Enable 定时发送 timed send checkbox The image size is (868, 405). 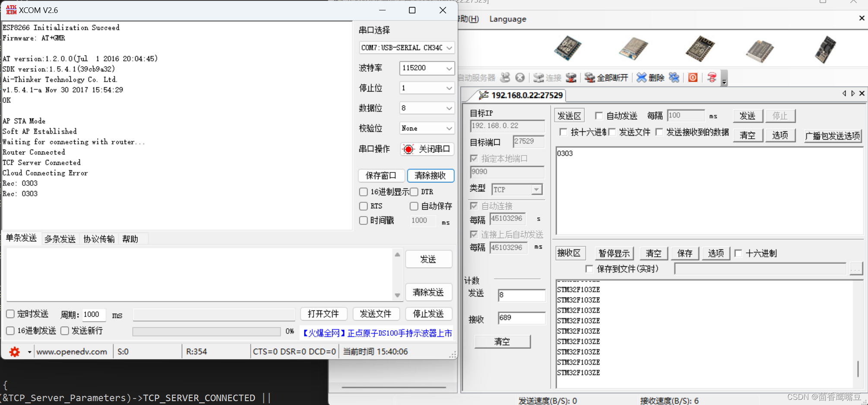[x=10, y=314]
